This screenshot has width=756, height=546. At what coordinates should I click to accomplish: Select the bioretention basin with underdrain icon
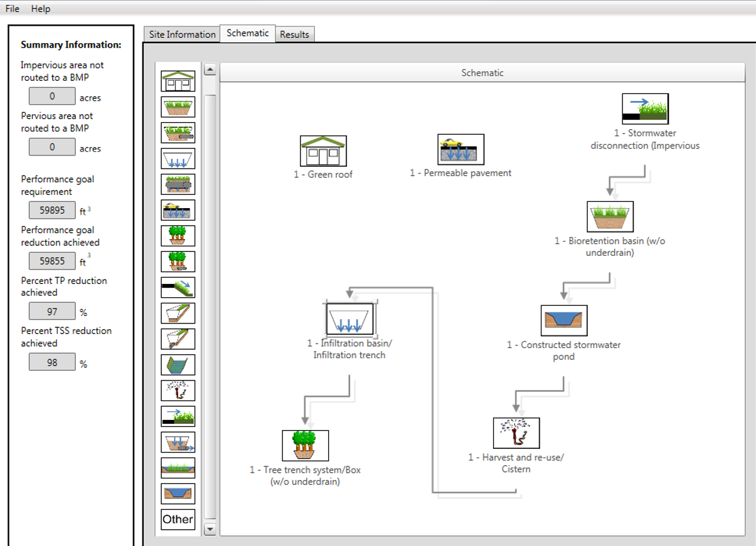178,132
